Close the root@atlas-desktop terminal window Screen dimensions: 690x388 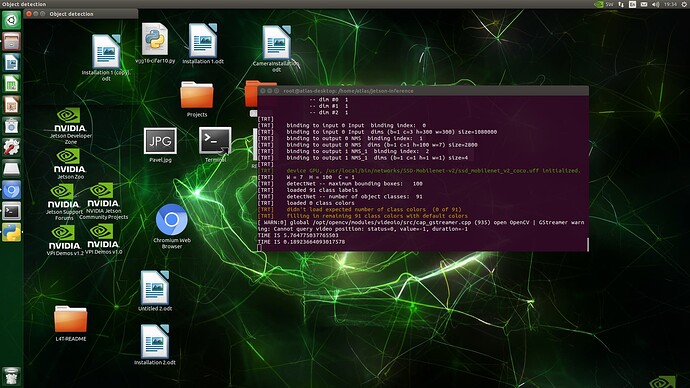(x=263, y=91)
